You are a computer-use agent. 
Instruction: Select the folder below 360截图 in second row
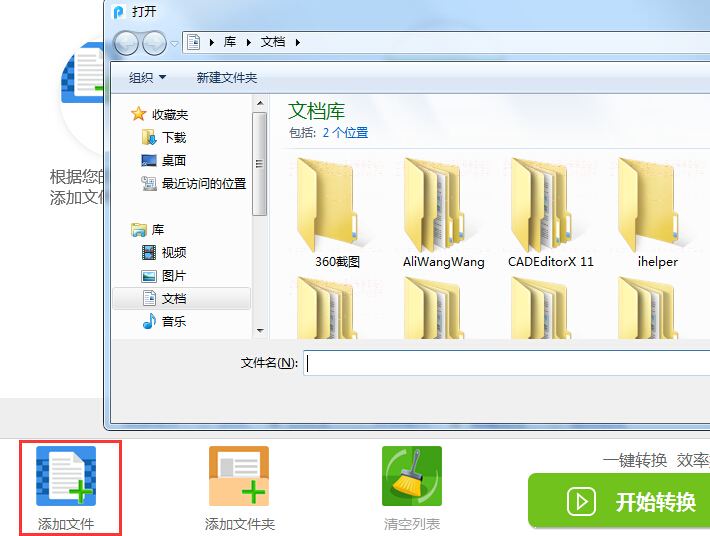tap(327, 308)
